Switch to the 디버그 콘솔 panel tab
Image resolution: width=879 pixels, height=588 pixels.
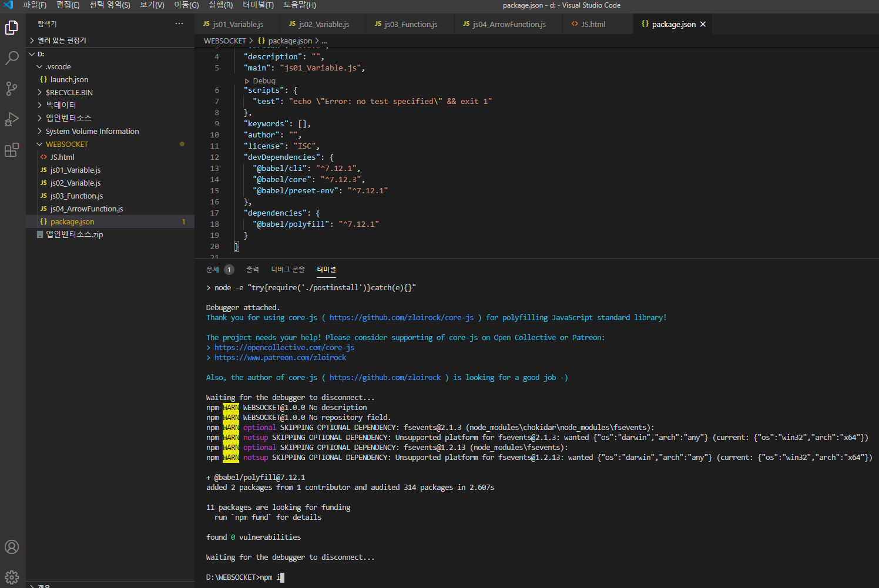tap(288, 270)
